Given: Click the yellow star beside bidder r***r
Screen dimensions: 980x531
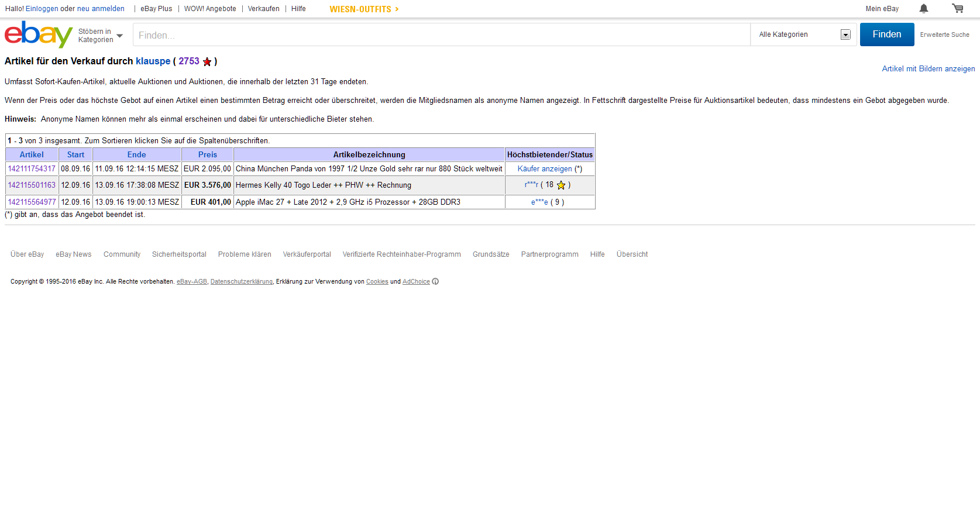Looking at the screenshot, I should click(561, 185).
